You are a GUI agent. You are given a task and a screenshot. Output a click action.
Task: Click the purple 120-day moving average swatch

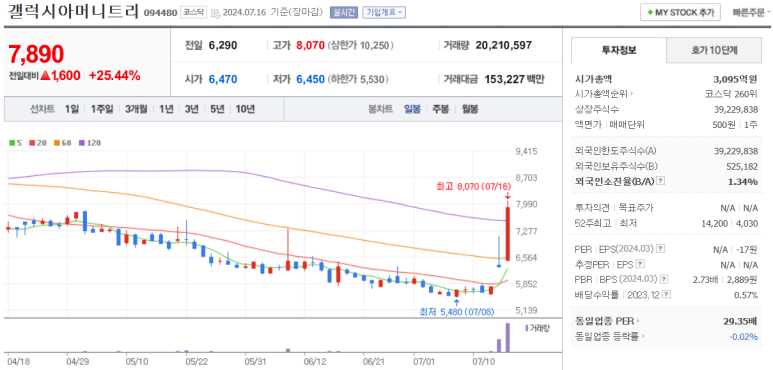81,143
